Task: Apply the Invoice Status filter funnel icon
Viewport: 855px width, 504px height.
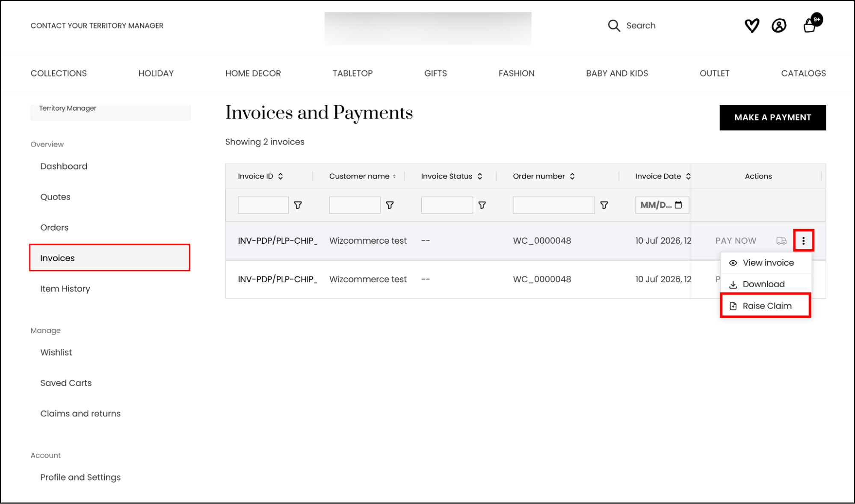Action: pos(482,205)
